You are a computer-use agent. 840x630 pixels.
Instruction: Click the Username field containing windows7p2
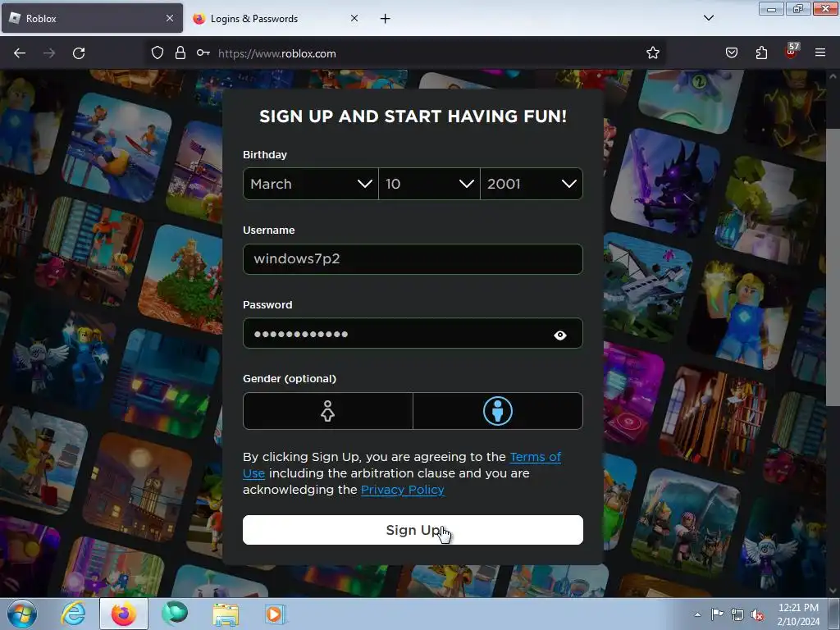(413, 259)
